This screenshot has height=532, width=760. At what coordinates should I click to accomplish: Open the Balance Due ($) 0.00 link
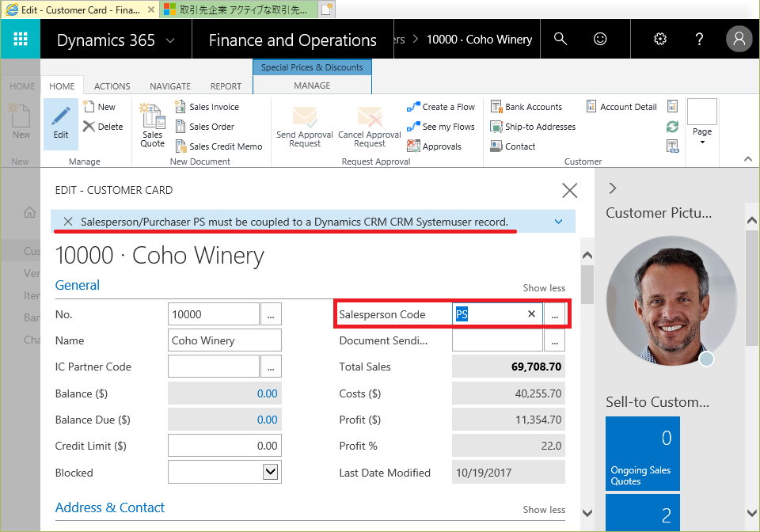point(267,420)
